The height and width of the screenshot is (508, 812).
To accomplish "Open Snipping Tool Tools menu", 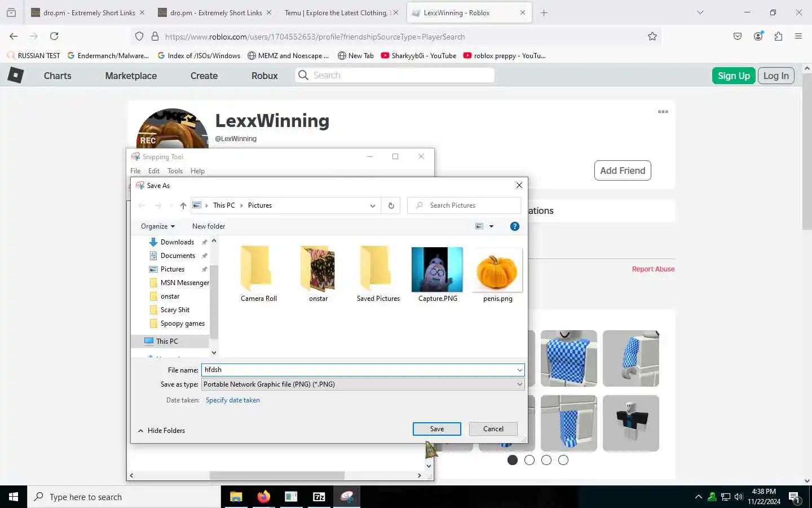I will 175,171.
